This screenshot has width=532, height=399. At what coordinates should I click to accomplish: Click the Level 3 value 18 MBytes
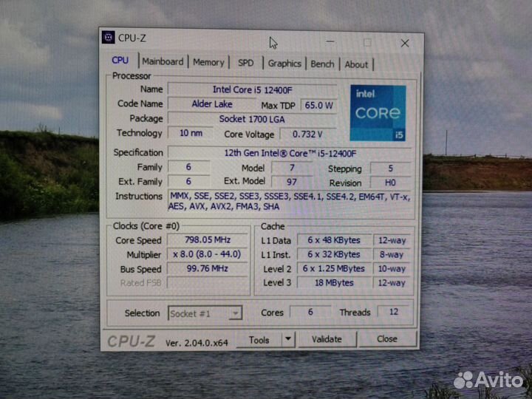pyautogui.click(x=334, y=282)
